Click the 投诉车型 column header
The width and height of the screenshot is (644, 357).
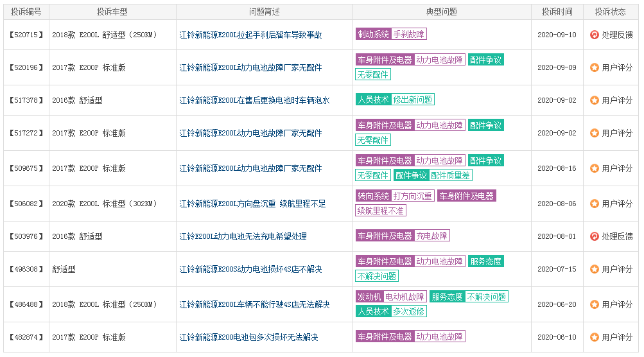[x=112, y=12]
